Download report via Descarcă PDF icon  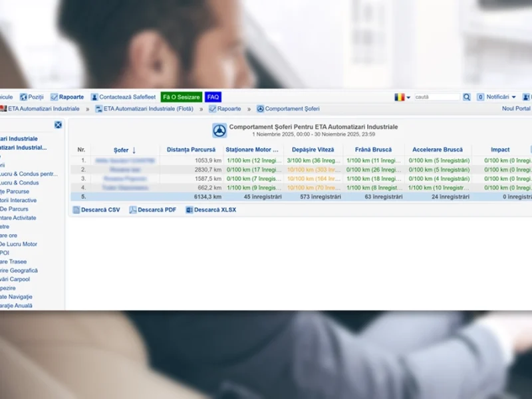click(133, 210)
